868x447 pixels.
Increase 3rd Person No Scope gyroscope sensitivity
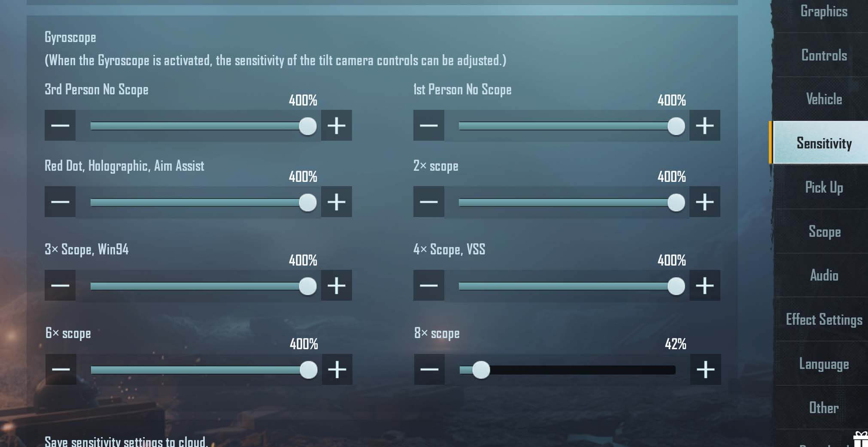coord(337,125)
